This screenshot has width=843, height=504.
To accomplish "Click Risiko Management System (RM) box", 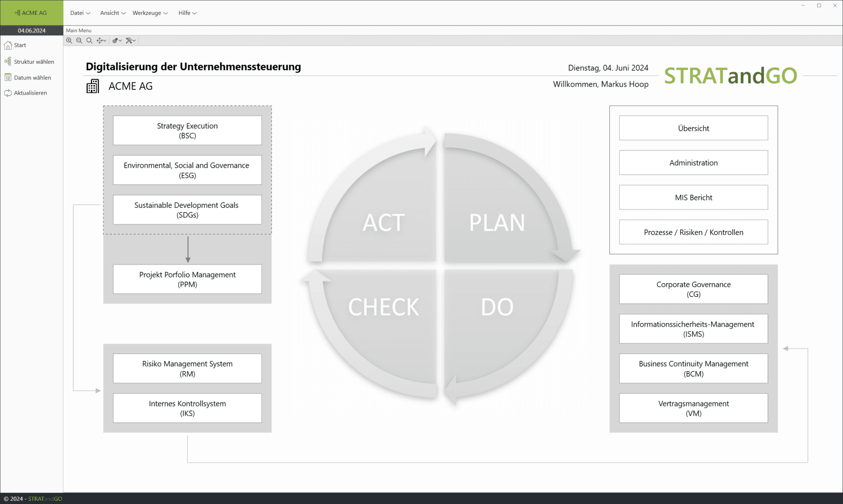I will [187, 369].
